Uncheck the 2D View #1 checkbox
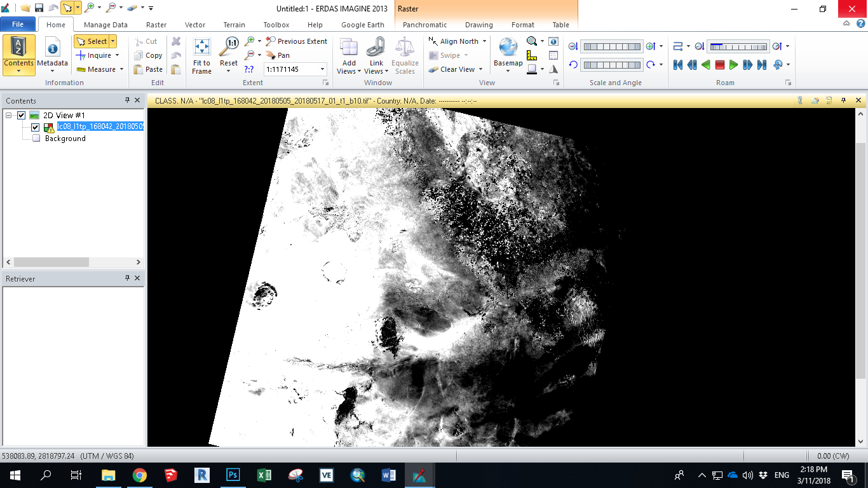868x488 pixels. point(21,115)
